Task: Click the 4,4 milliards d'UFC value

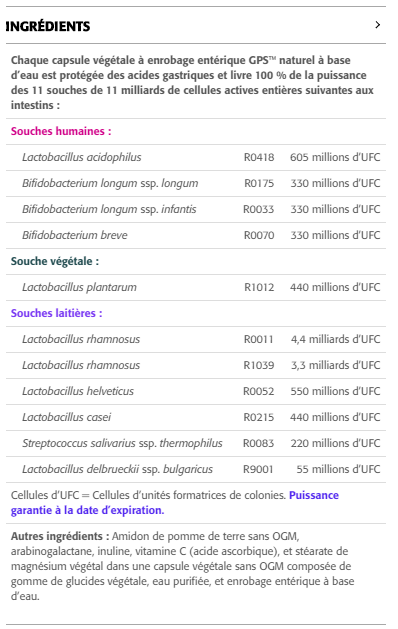Action: [x=335, y=339]
